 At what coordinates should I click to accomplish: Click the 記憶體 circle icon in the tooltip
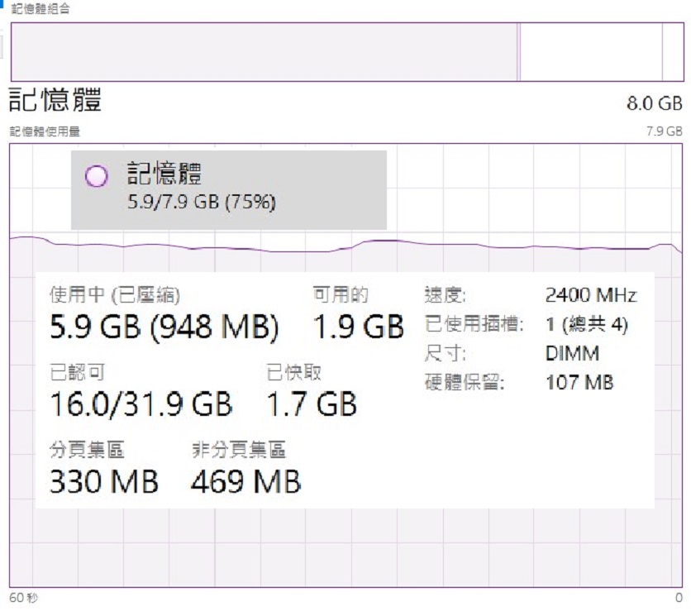coord(97,175)
